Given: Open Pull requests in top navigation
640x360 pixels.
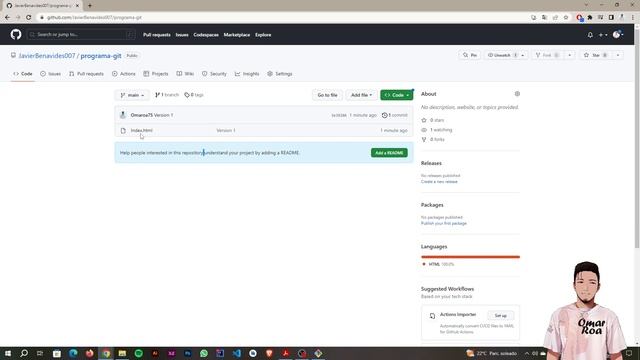Looking at the screenshot, I should click(x=157, y=35).
